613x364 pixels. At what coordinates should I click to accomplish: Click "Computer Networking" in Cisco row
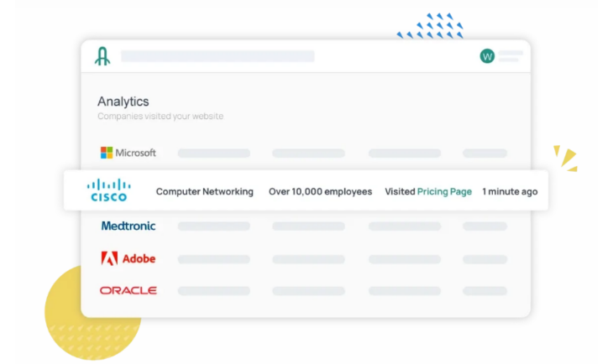click(x=204, y=192)
